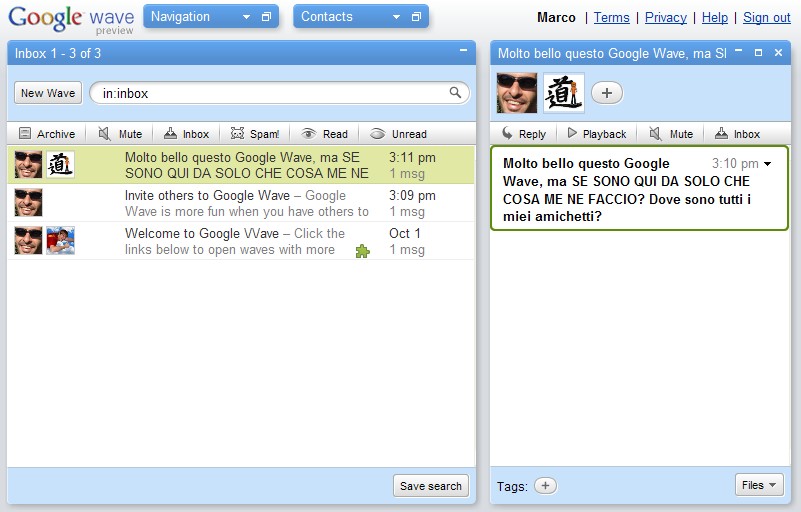801x512 pixels.
Task: Click the Save search button
Action: [x=431, y=486]
